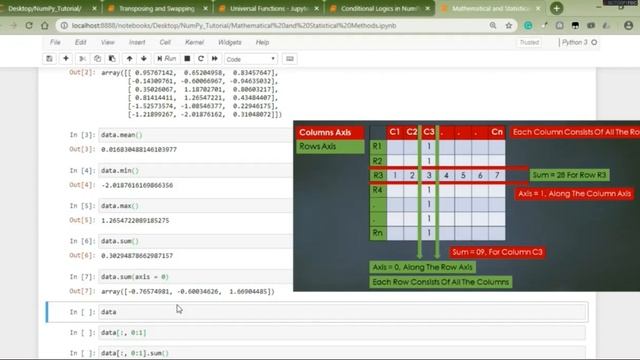640x360 pixels.
Task: Go to browser home page
Action: (x=44, y=25)
